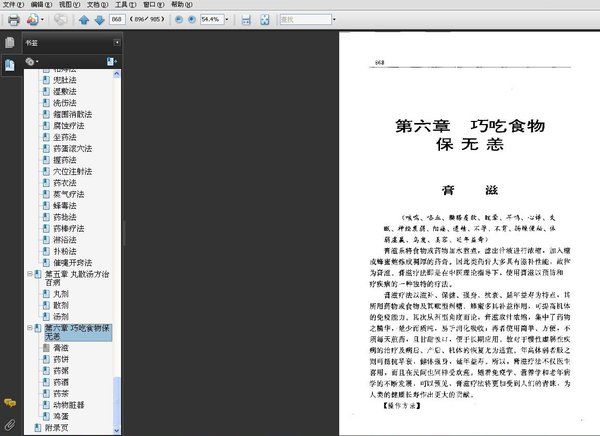Click the 查找 find text box
This screenshot has width=600, height=436.
(305, 19)
